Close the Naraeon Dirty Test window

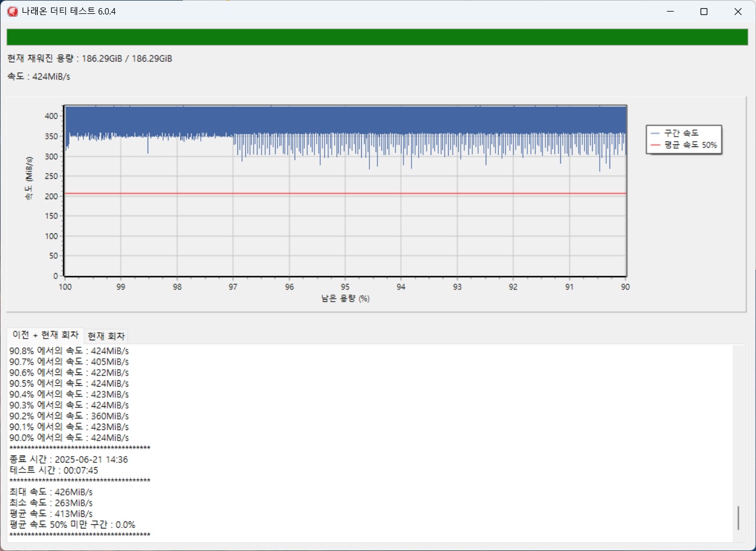pos(738,12)
